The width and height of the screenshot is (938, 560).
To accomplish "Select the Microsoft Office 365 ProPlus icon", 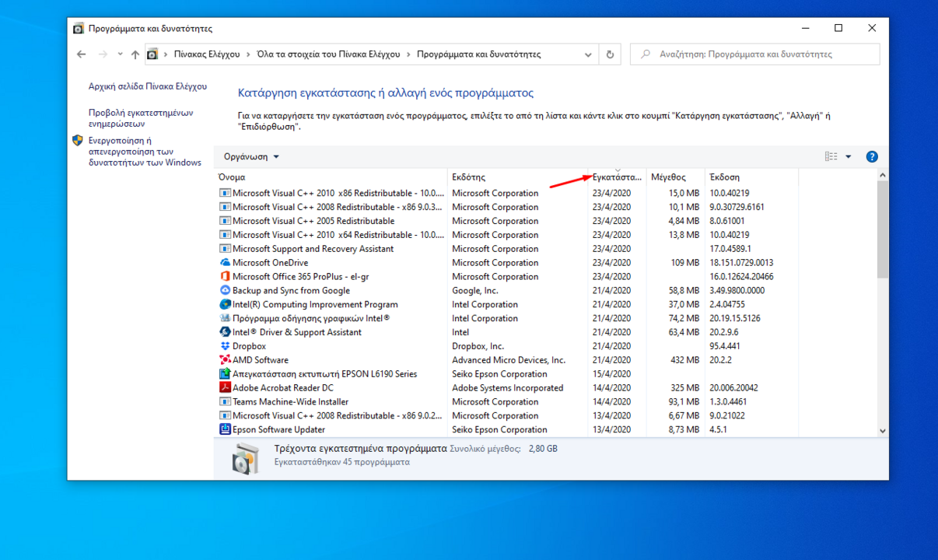I will pos(225,277).
